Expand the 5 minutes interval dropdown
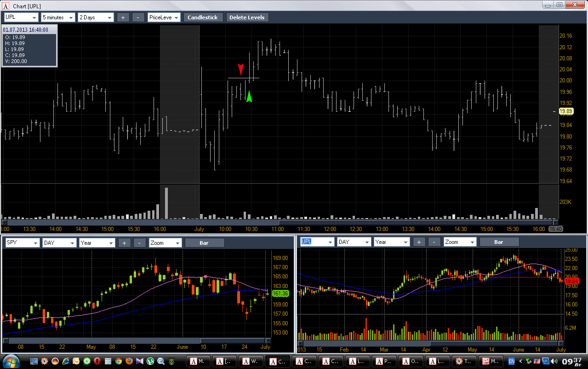 pos(58,17)
